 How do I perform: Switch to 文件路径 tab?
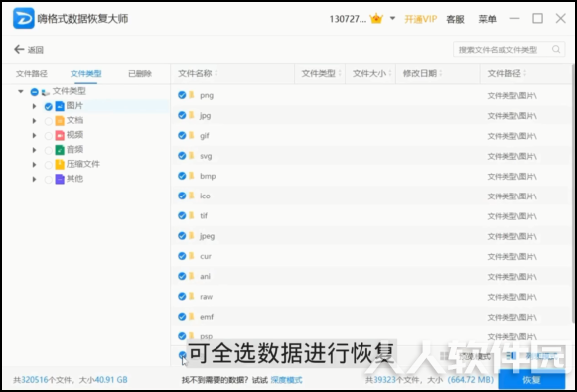31,73
